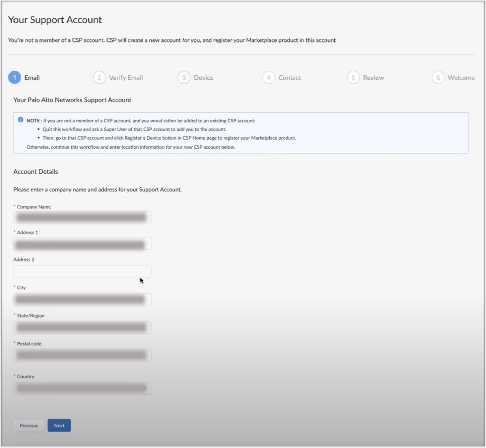Click into the Address 1 field
Viewport: 486px width, 448px height.
pos(82,244)
